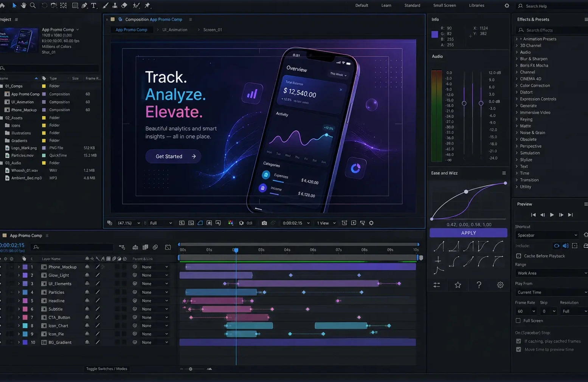This screenshot has width=588, height=382.
Task: Play the preview
Action: click(552, 215)
